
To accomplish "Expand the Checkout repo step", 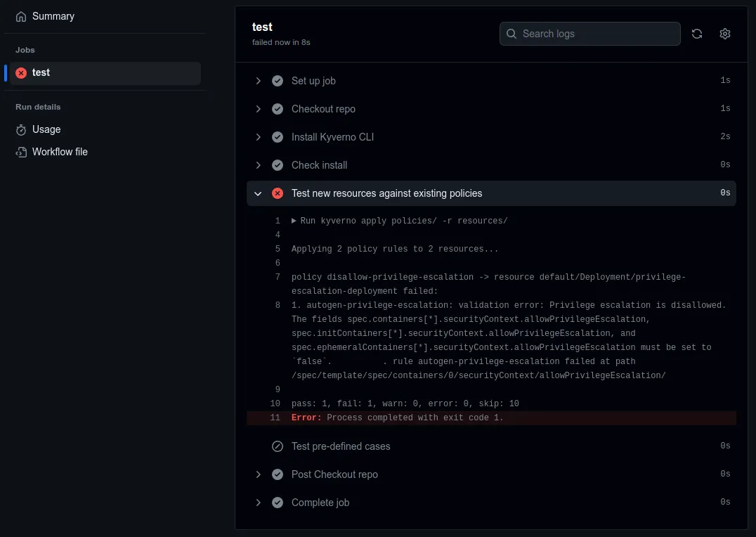I will pyautogui.click(x=259, y=109).
